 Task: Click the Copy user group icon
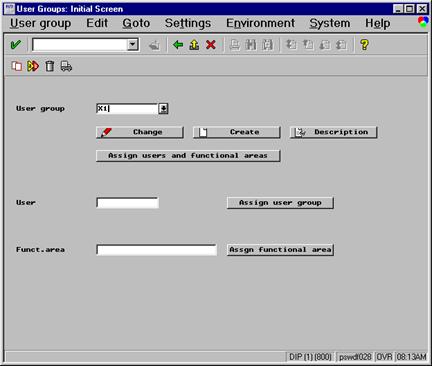tap(17, 66)
